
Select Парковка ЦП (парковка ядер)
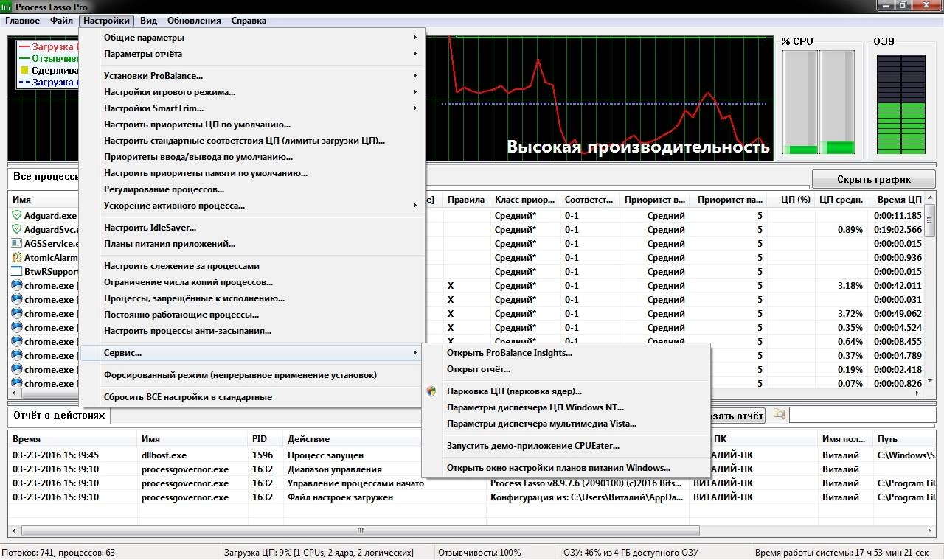[x=566, y=391]
